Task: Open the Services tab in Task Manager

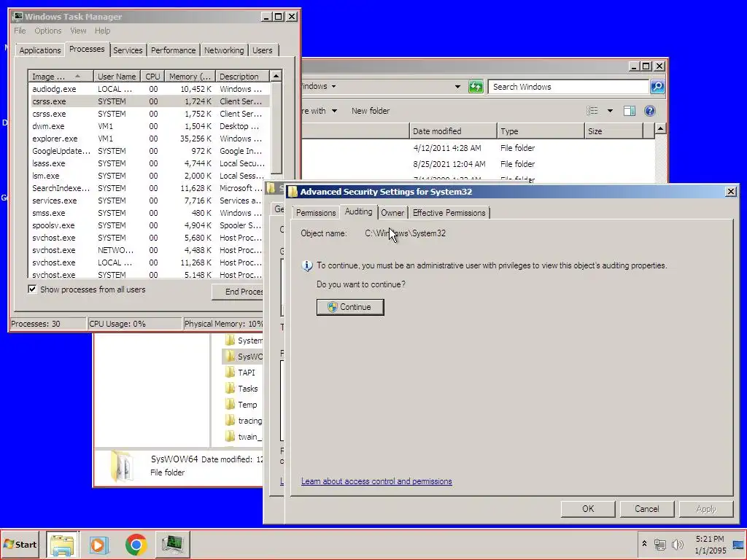Action: [128, 50]
